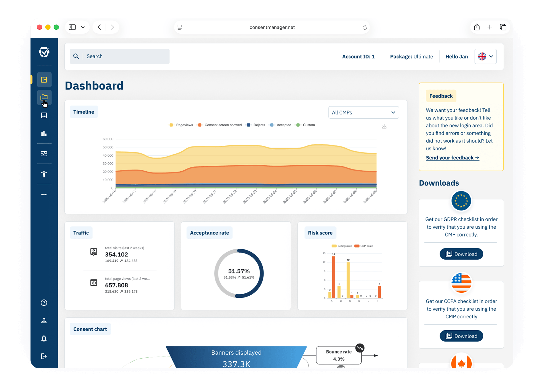Click into the Search field
Image resolution: width=544 pixels, height=392 pixels.
click(x=120, y=56)
